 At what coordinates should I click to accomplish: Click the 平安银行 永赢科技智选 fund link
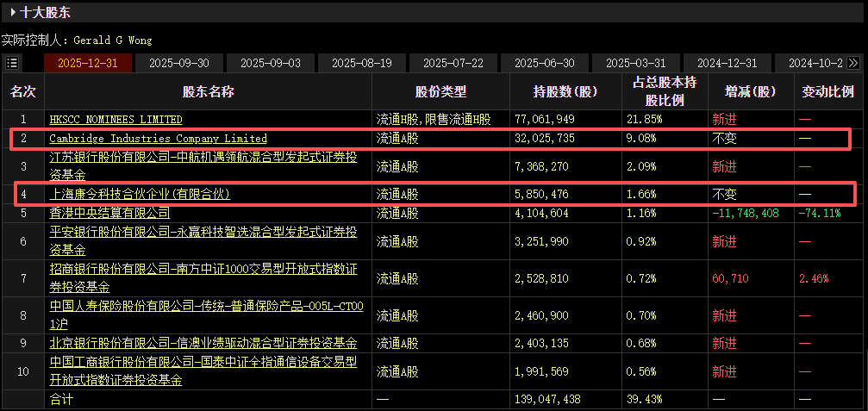point(203,234)
